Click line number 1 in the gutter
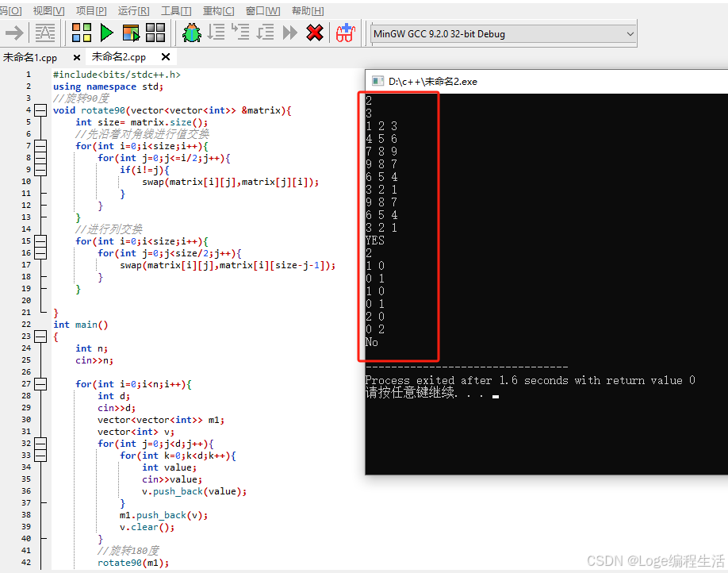728x573 pixels. 29,75
